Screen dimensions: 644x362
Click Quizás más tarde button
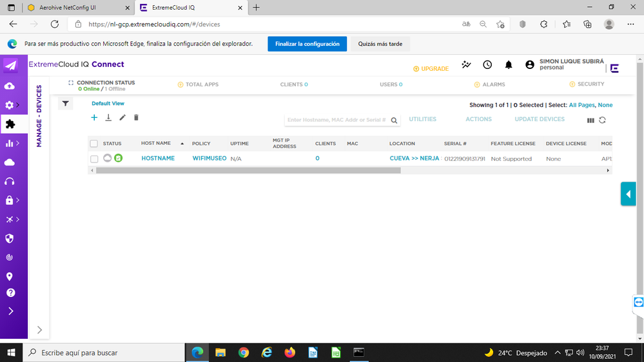[x=380, y=44]
